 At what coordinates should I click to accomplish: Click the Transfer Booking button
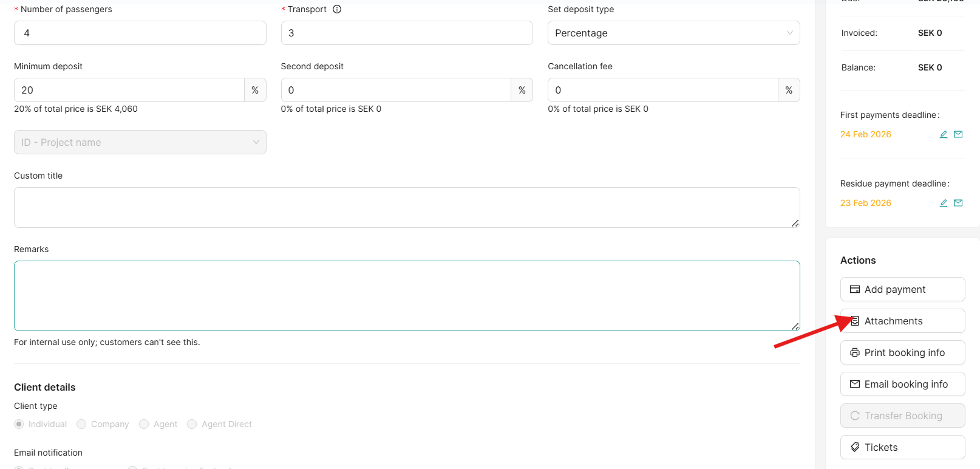(902, 416)
